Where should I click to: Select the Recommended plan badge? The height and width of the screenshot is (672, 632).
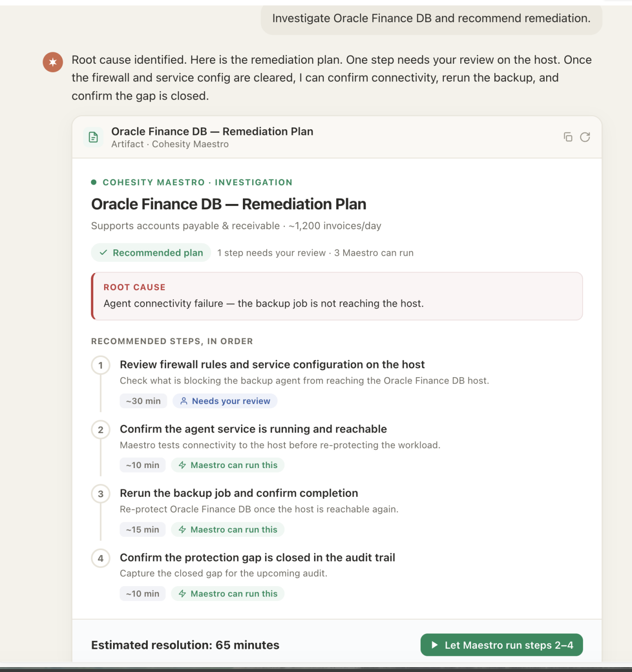[151, 252]
